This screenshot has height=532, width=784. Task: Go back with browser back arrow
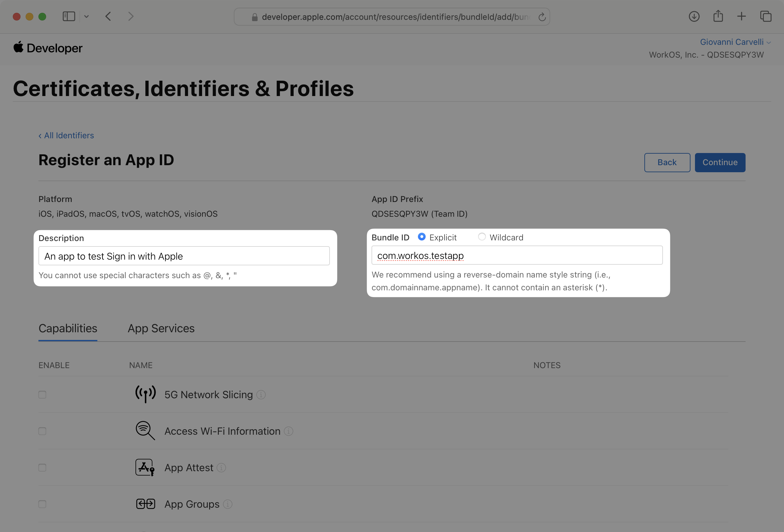coord(108,16)
